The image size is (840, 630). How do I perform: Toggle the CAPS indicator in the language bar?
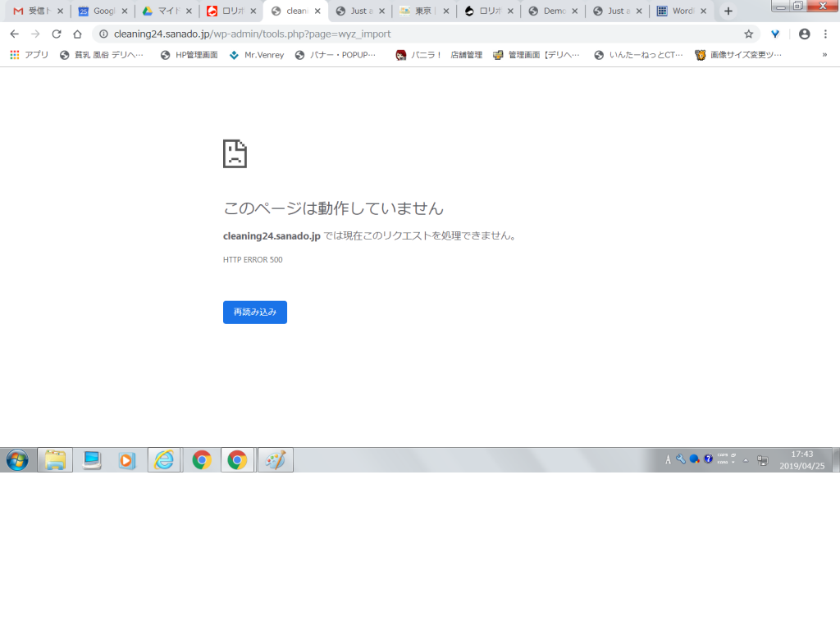[x=721, y=455]
